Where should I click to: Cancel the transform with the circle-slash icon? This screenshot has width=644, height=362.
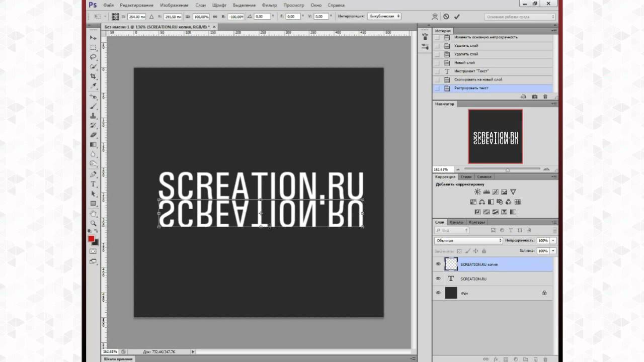(x=446, y=17)
